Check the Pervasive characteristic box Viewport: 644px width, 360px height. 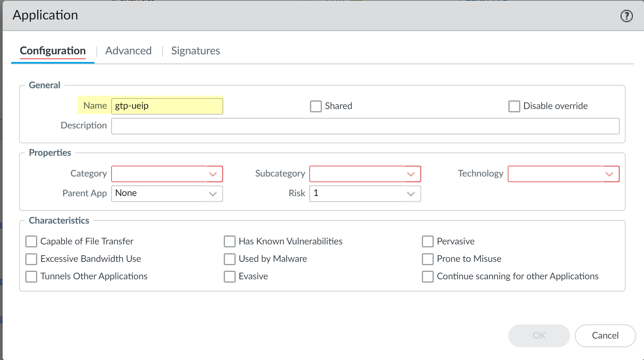click(427, 241)
